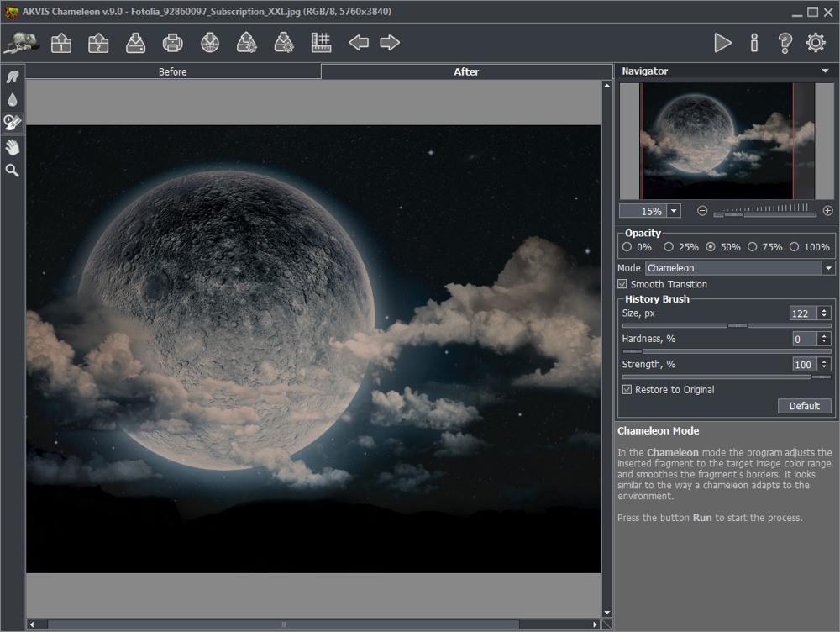This screenshot has height=632, width=840.
Task: Switch to the Before tab
Action: pos(173,72)
